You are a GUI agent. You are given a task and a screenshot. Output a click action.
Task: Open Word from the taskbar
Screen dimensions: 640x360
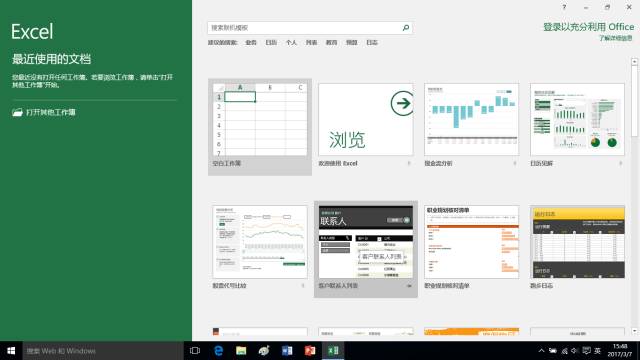pyautogui.click(x=287, y=351)
